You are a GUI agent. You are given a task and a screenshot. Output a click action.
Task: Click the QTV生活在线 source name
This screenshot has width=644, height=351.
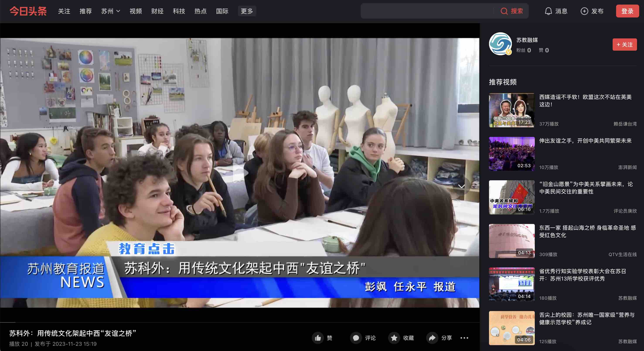tap(622, 254)
